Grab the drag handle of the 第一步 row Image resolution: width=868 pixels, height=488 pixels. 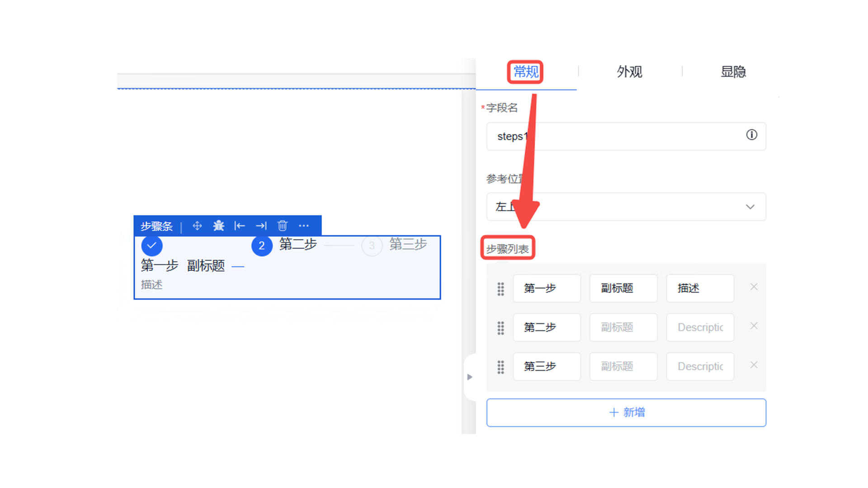[x=500, y=289]
